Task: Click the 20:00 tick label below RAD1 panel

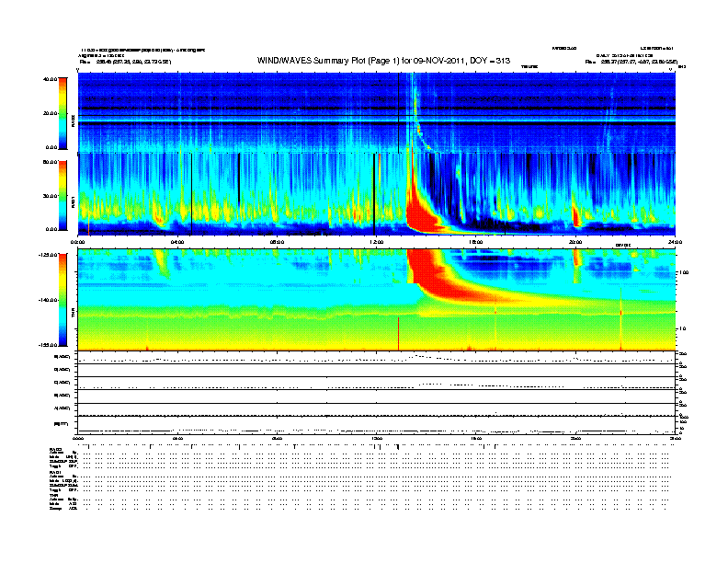Action: click(x=575, y=242)
